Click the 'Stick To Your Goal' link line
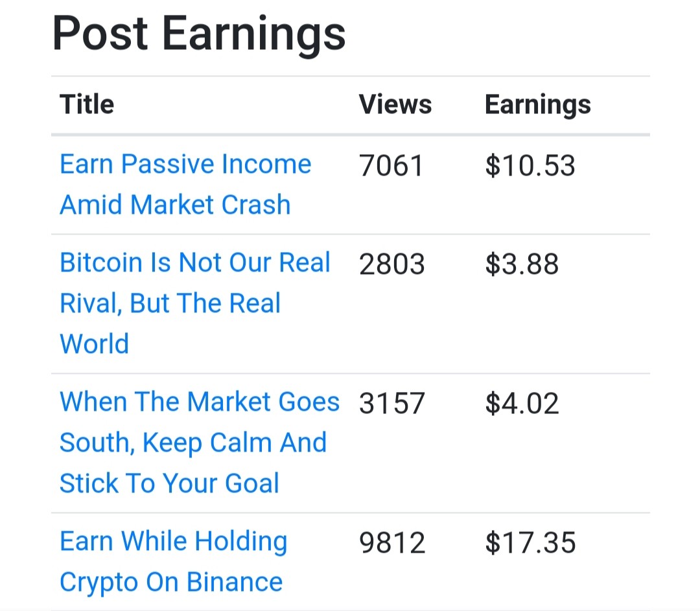Viewport: 700px width, 611px height. [169, 483]
